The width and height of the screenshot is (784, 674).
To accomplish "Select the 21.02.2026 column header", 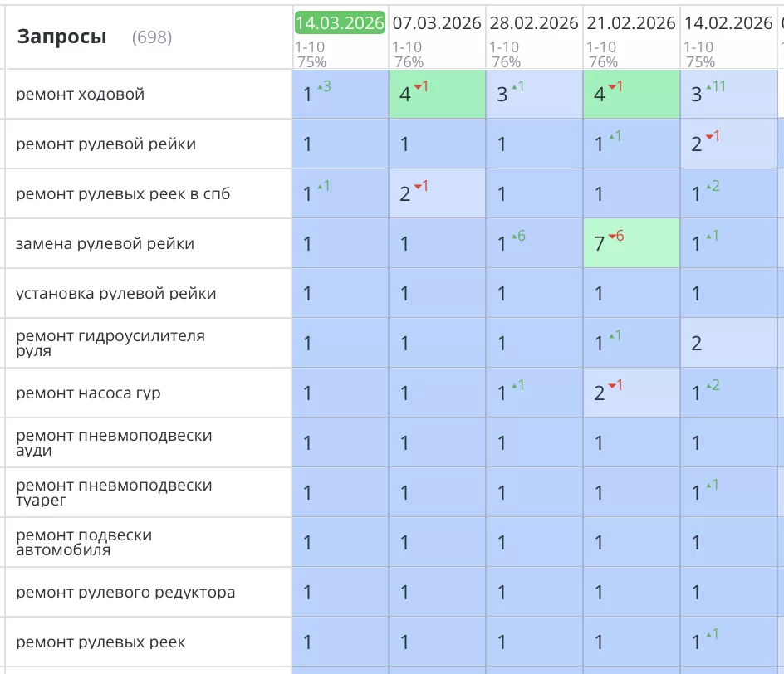I will pyautogui.click(x=631, y=22).
